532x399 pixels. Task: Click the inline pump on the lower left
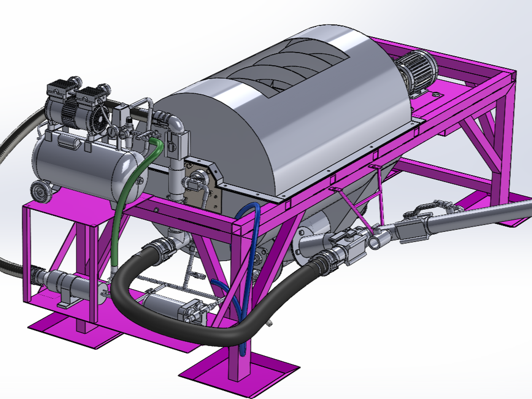66,283
